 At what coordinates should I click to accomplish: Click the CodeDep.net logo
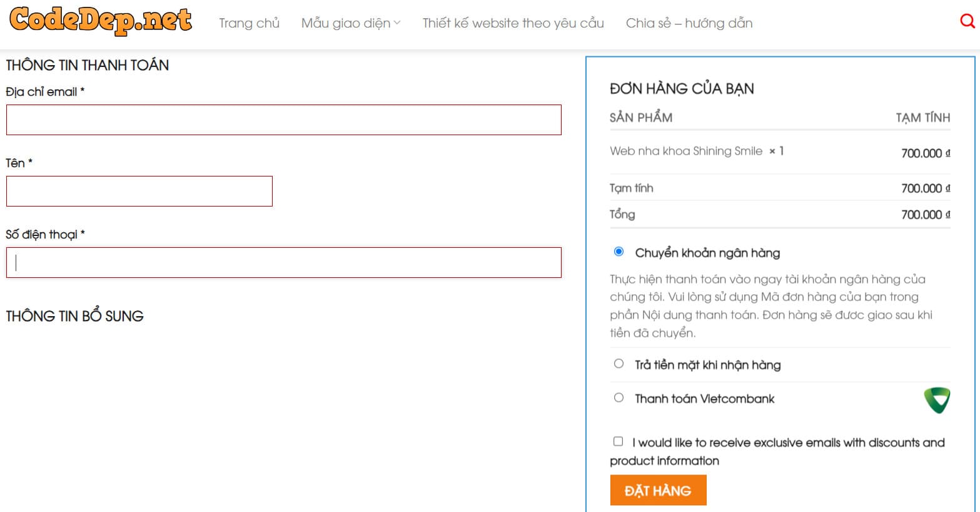101,21
